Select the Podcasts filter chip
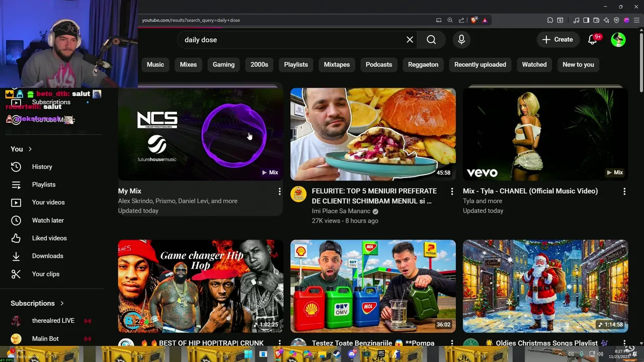This screenshot has height=362, width=644. pos(379,64)
